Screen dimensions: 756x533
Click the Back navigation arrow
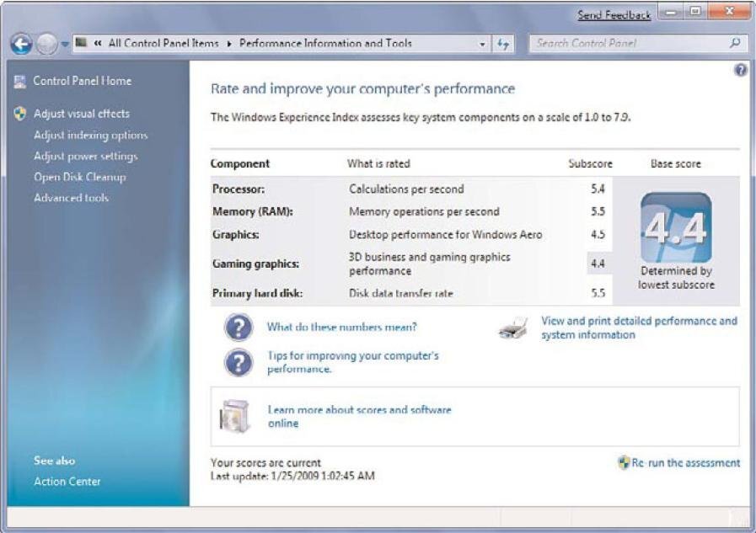[21, 45]
